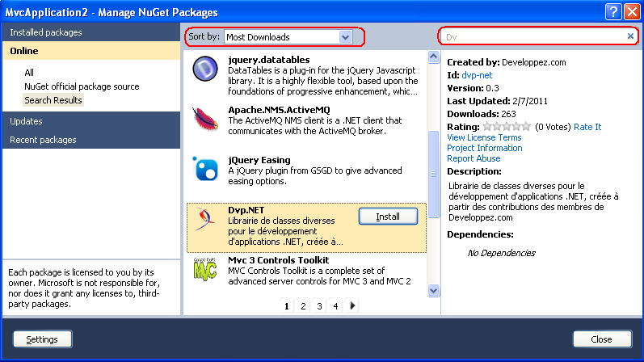Click the Mvc 3 Controls Toolkit icon
644x362 pixels.
205,270
